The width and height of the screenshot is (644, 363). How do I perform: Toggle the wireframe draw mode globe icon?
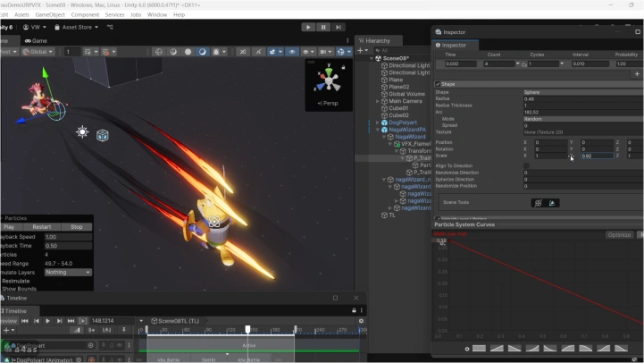[x=159, y=52]
